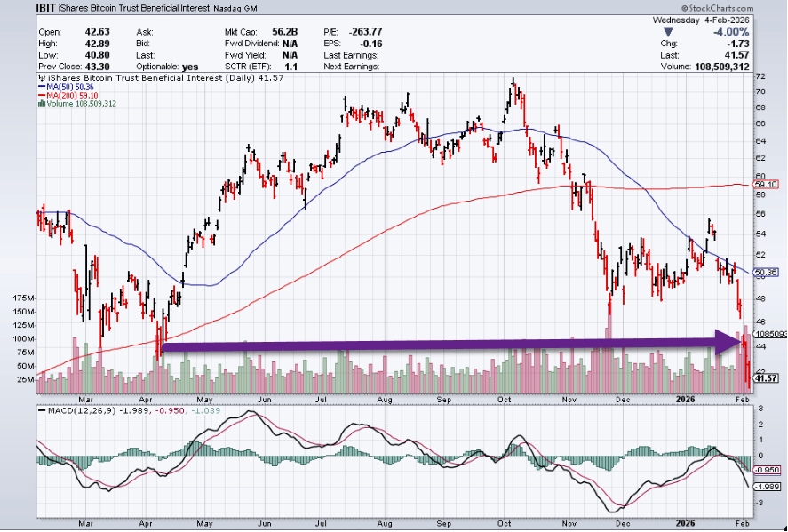Click the 'Ask:' label
The width and height of the screenshot is (788, 532).
coord(143,32)
